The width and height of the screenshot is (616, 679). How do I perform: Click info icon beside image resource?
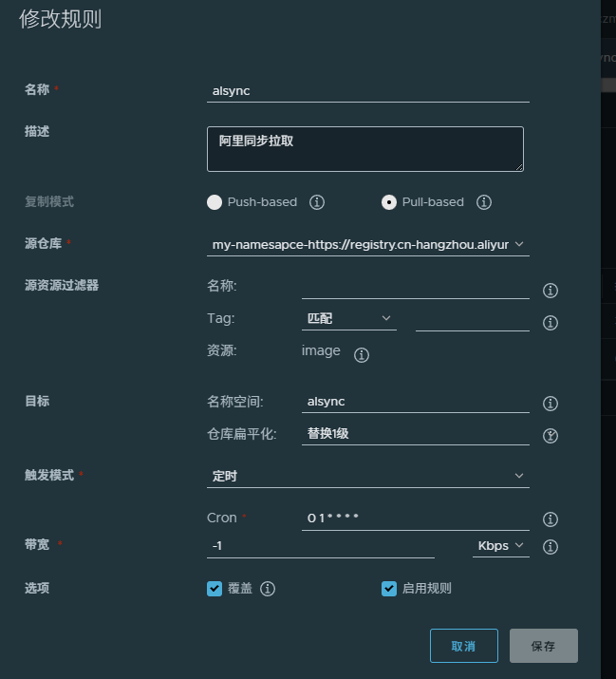tap(362, 355)
